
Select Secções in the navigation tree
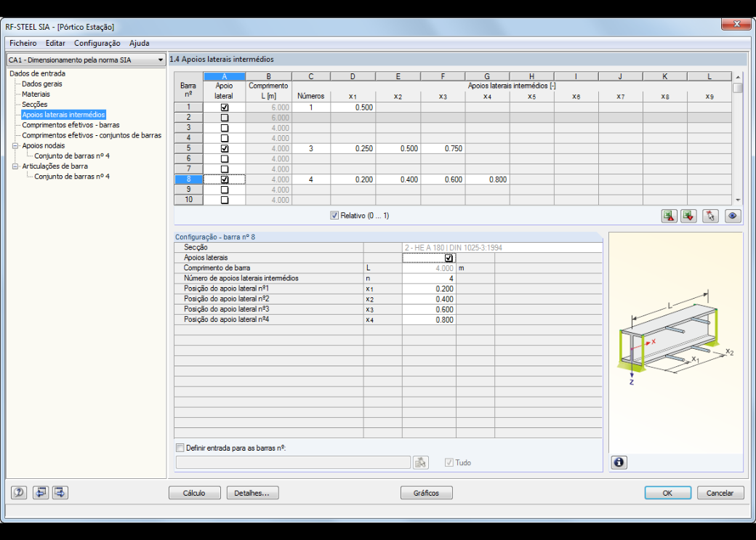point(35,104)
